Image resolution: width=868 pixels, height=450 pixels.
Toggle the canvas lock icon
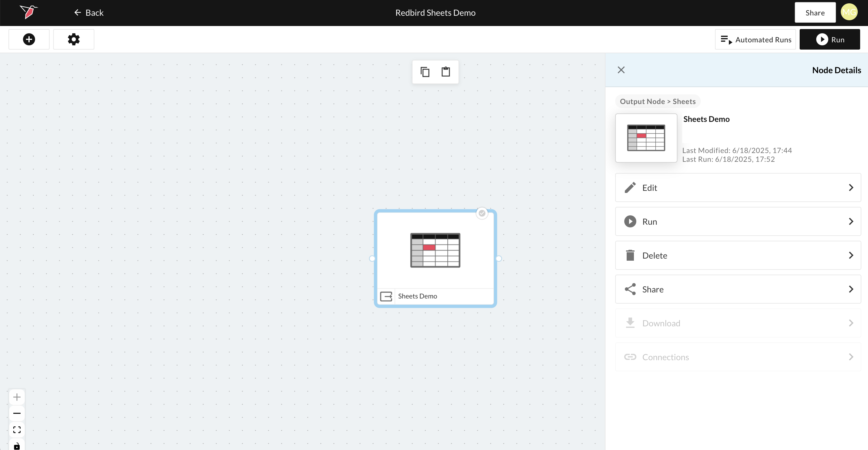17,446
